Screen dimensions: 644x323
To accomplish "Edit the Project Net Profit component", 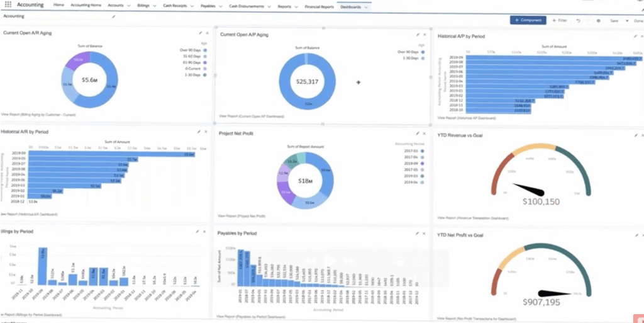I will tap(416, 133).
